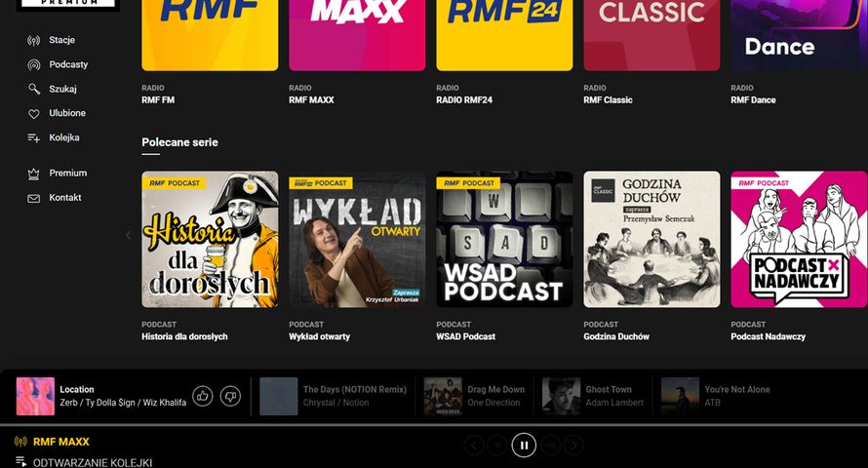This screenshot has width=868, height=468.
Task: Dislike the track Location with thumbs down
Action: (x=230, y=396)
